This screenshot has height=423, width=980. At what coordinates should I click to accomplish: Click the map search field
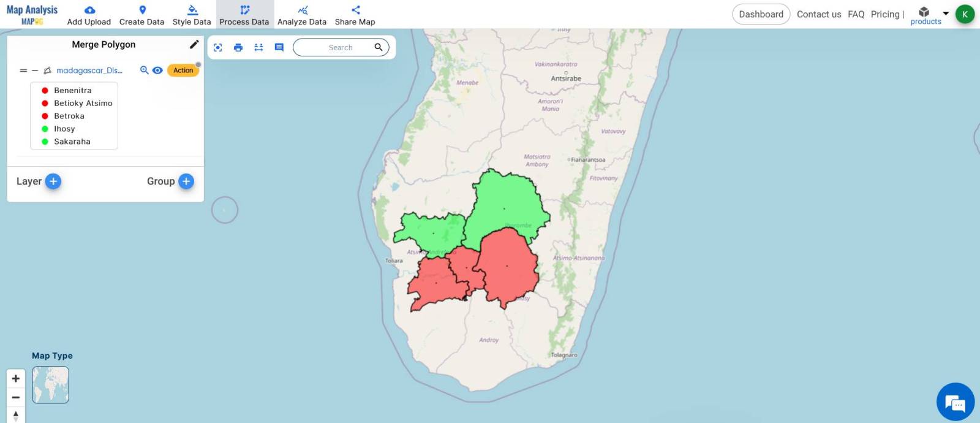(341, 47)
